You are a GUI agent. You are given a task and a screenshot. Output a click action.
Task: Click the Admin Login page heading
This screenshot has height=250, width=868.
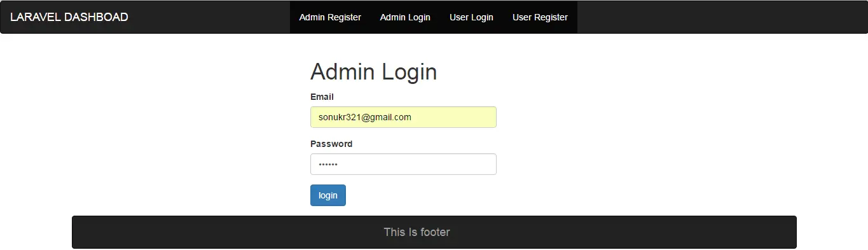(x=373, y=72)
